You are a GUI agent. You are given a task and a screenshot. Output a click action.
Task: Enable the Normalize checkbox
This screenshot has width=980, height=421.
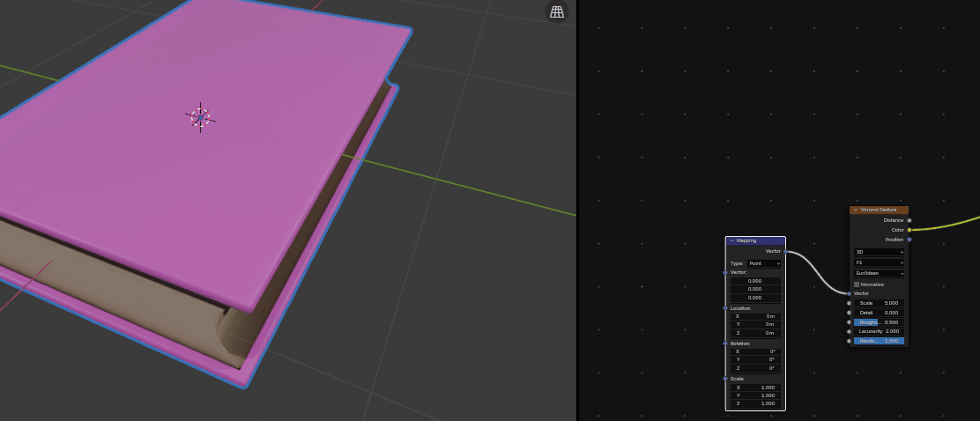[x=857, y=284]
